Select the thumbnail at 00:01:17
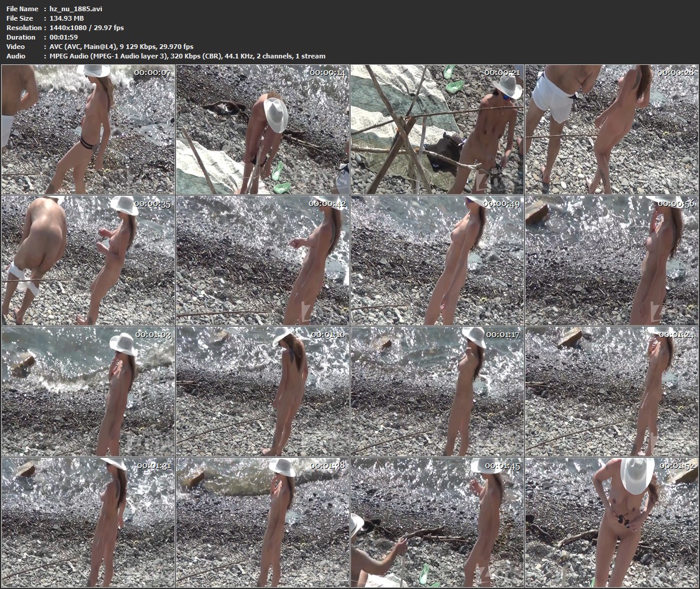The width and height of the screenshot is (700, 589). [437, 391]
